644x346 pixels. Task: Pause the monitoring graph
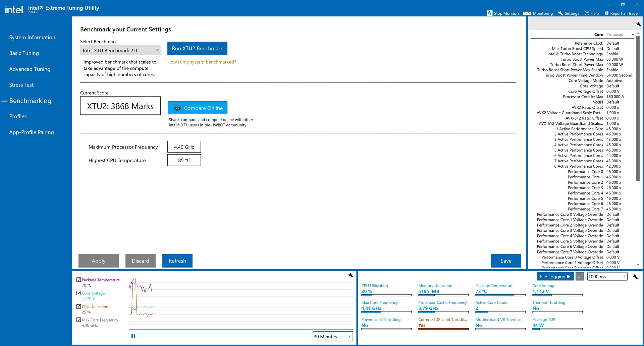pyautogui.click(x=133, y=336)
